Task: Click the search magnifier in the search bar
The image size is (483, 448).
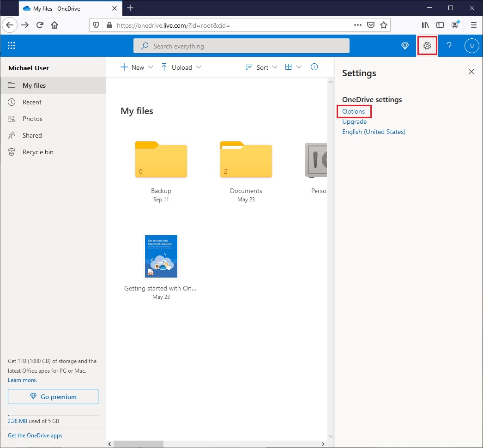Action: (143, 46)
